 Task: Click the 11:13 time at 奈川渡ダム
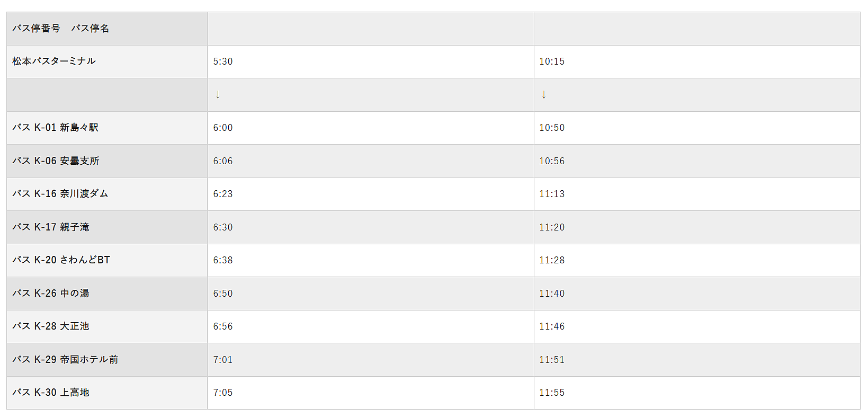coord(552,194)
